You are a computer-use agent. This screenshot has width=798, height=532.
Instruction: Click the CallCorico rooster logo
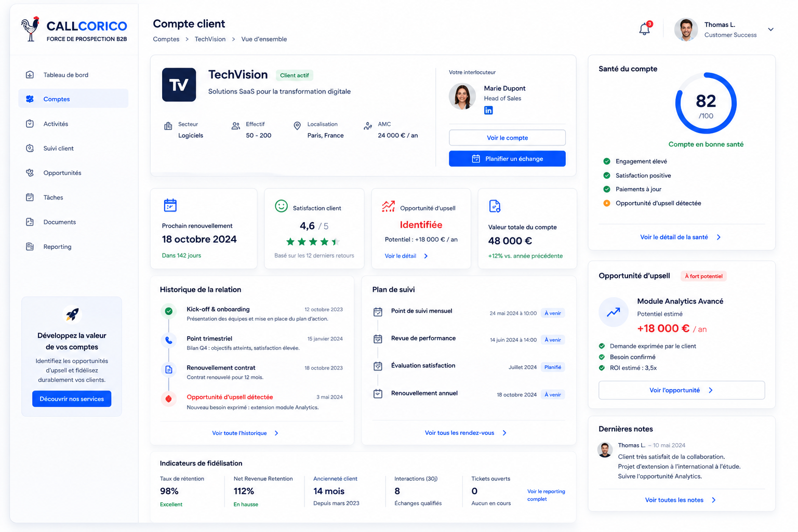(30, 29)
